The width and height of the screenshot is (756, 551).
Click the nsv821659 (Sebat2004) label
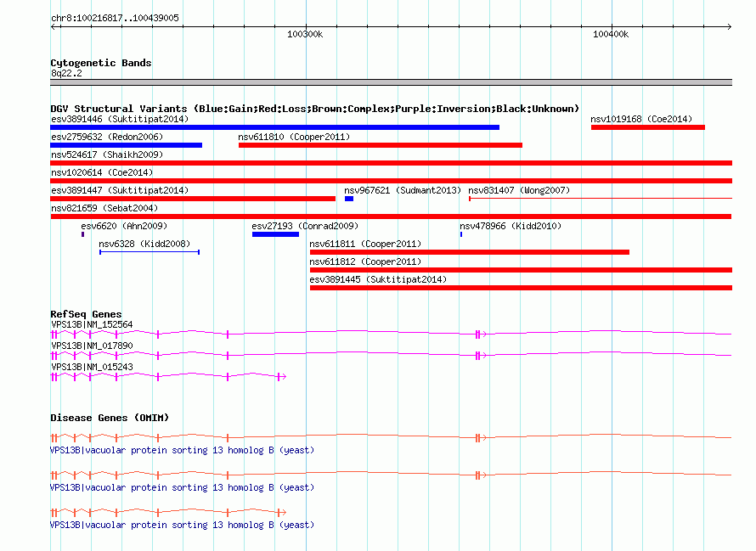click(x=104, y=208)
